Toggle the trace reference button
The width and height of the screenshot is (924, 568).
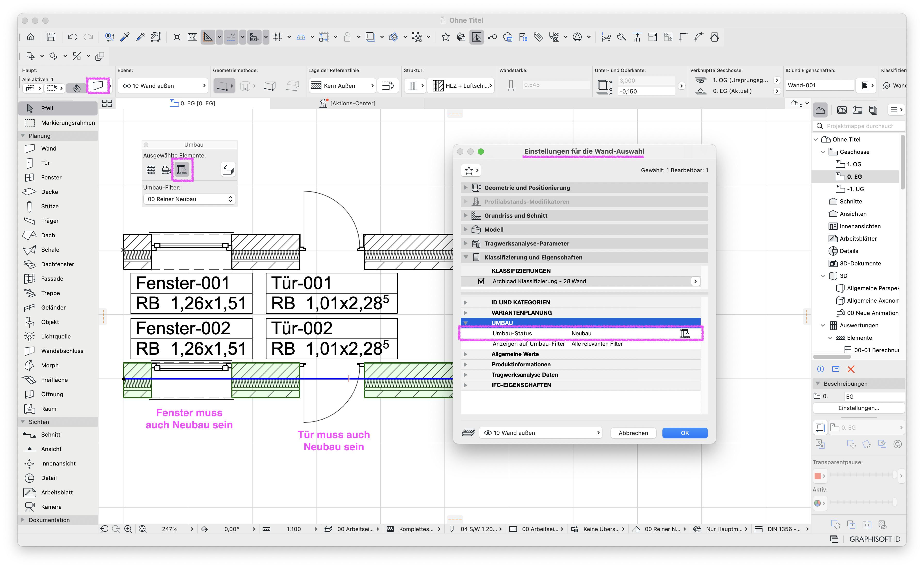pos(370,37)
